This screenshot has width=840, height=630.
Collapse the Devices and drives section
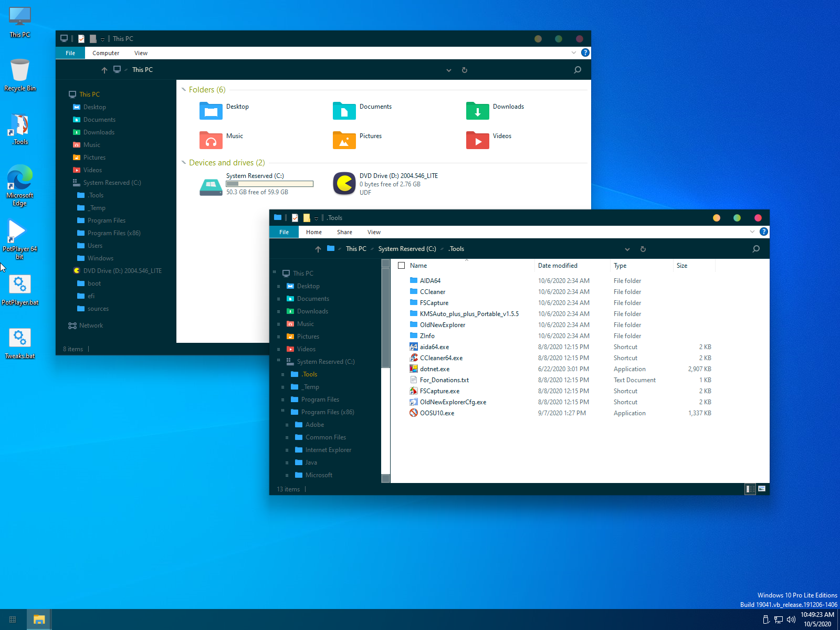pyautogui.click(x=183, y=163)
